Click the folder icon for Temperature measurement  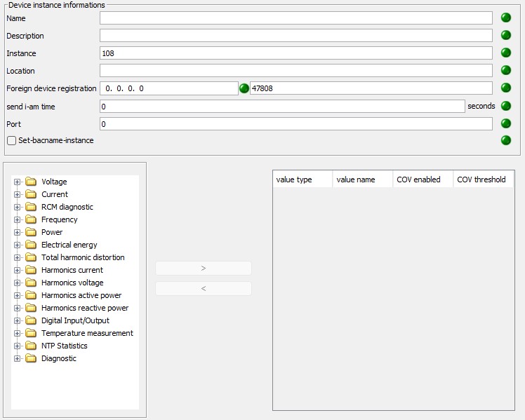30,333
